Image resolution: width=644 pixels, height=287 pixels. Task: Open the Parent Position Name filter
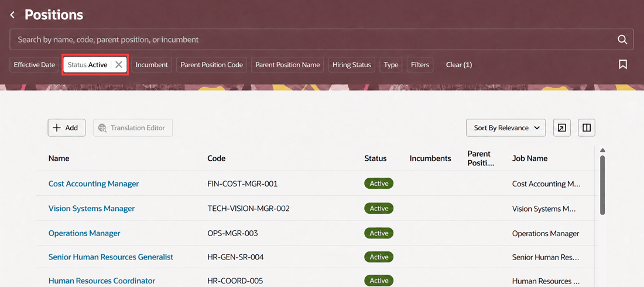[287, 65]
